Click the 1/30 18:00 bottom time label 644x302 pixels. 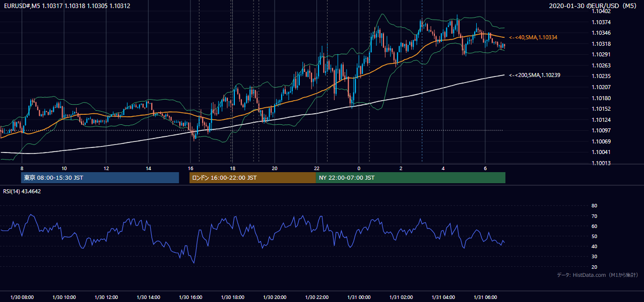pyautogui.click(x=232, y=297)
